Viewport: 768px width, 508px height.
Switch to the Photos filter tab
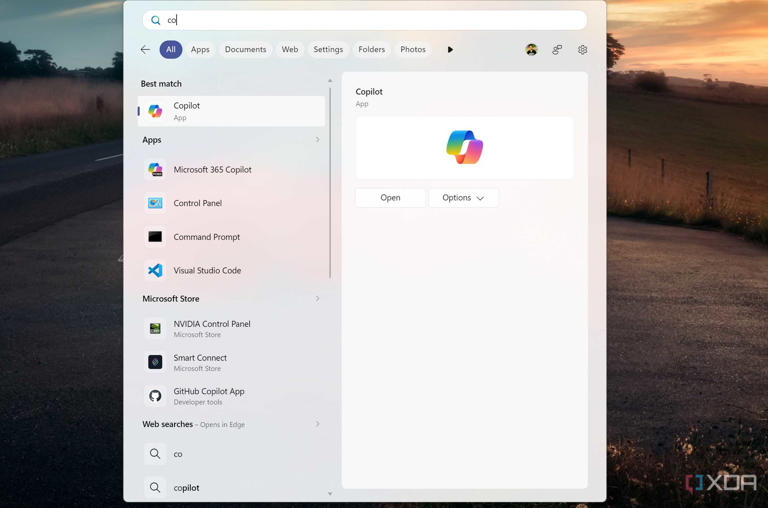[413, 49]
